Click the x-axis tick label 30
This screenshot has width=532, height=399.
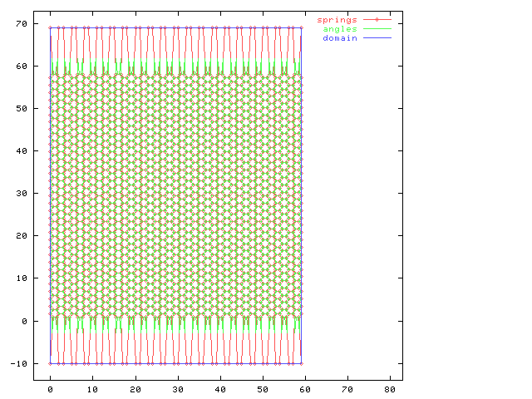[x=178, y=388]
